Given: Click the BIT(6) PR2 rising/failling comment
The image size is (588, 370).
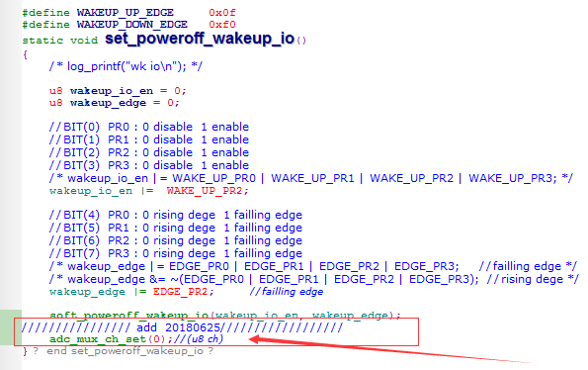Looking at the screenshot, I should 176,240.
